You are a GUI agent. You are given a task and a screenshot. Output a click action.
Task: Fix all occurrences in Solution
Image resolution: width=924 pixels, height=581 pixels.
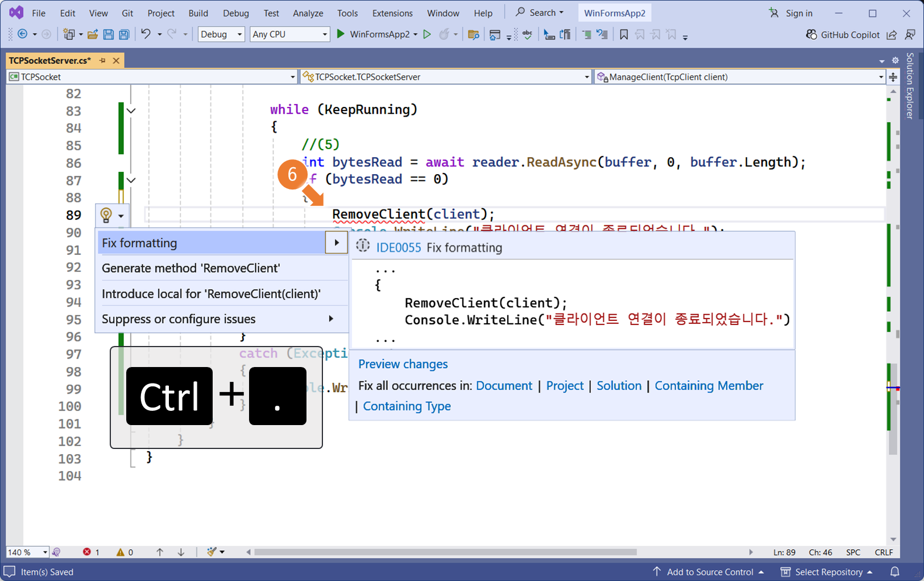point(619,386)
